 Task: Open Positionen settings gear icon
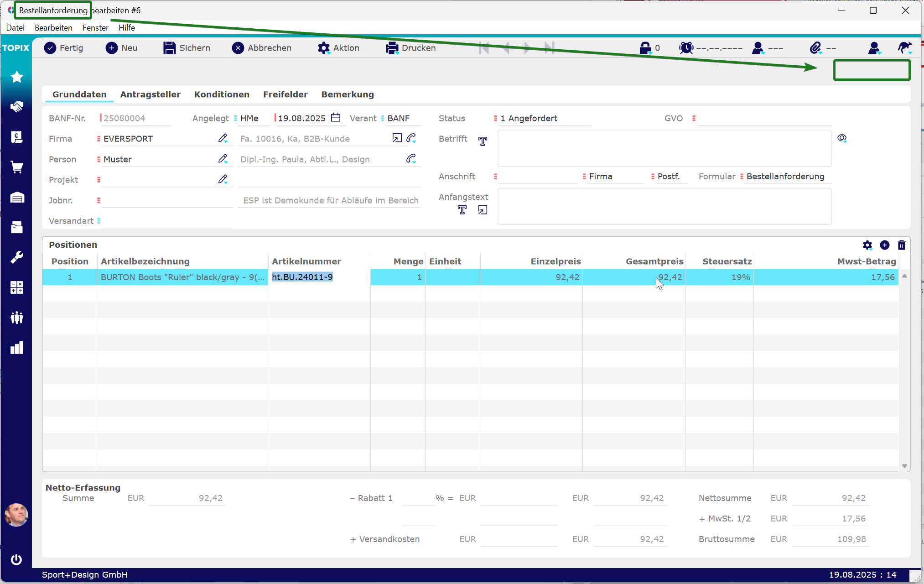tap(867, 245)
